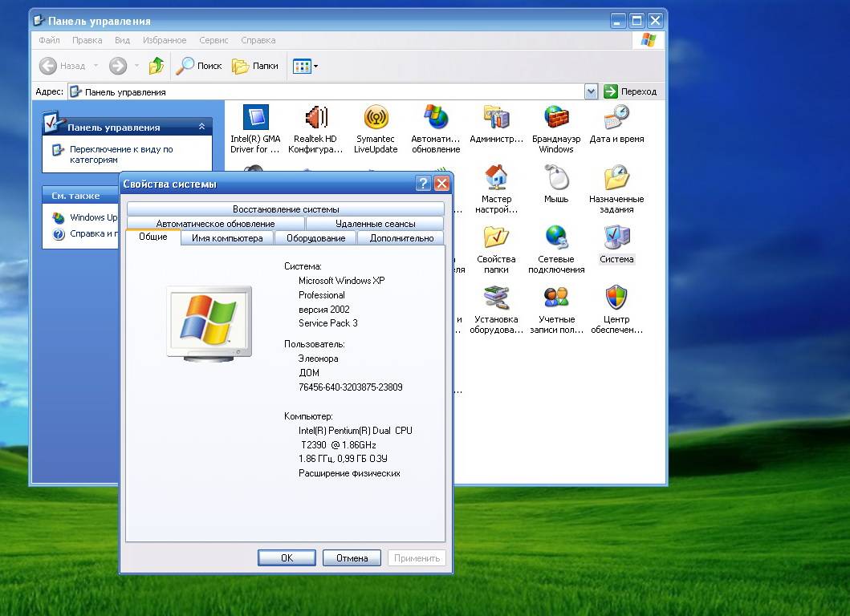Click Отмена in Свойства системы dialog
The width and height of the screenshot is (850, 616).
352,558
